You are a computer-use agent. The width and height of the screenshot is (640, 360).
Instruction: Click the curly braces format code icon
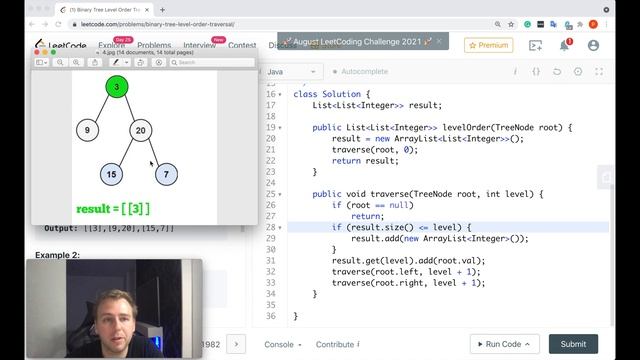(536, 72)
